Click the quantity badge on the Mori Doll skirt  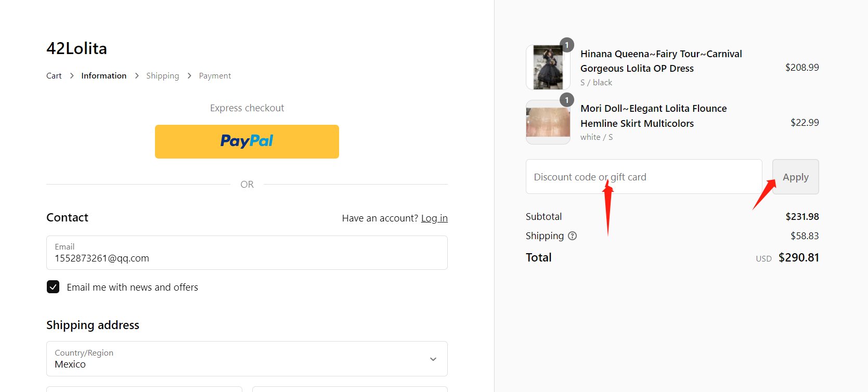click(x=567, y=100)
